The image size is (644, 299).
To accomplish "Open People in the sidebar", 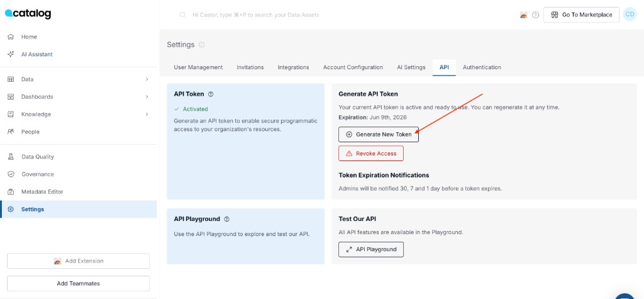I will (78, 132).
